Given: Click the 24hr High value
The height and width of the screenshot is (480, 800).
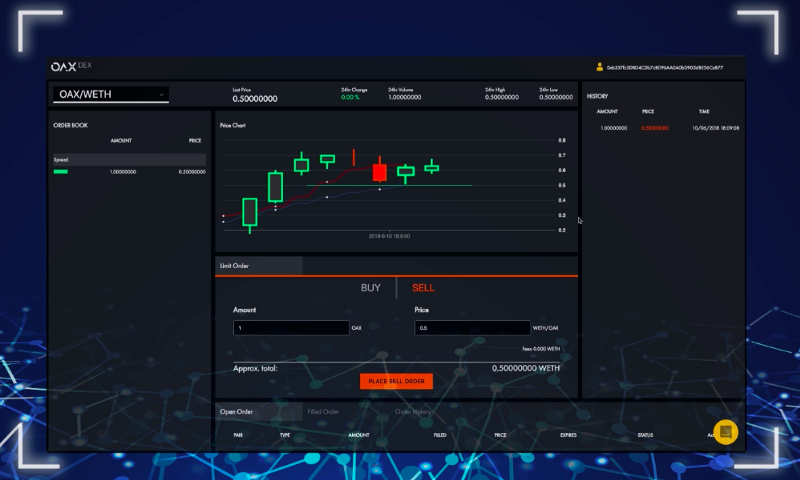Looking at the screenshot, I should (x=502, y=97).
